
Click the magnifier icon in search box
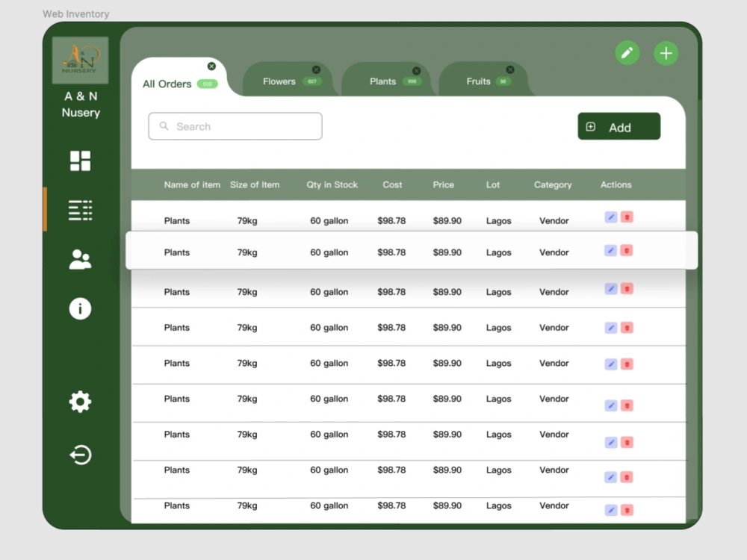pyautogui.click(x=164, y=125)
